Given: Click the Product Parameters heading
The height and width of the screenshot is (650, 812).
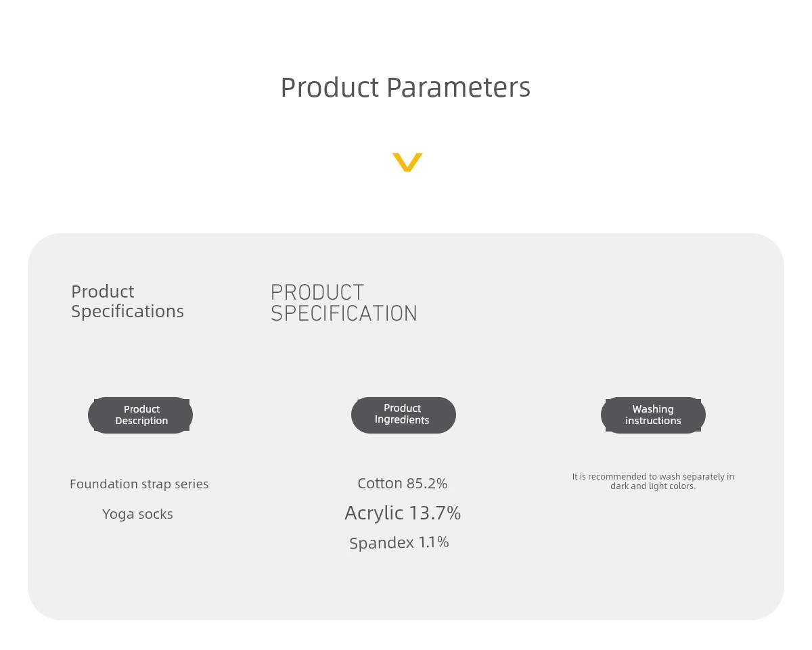Looking at the screenshot, I should (405, 87).
